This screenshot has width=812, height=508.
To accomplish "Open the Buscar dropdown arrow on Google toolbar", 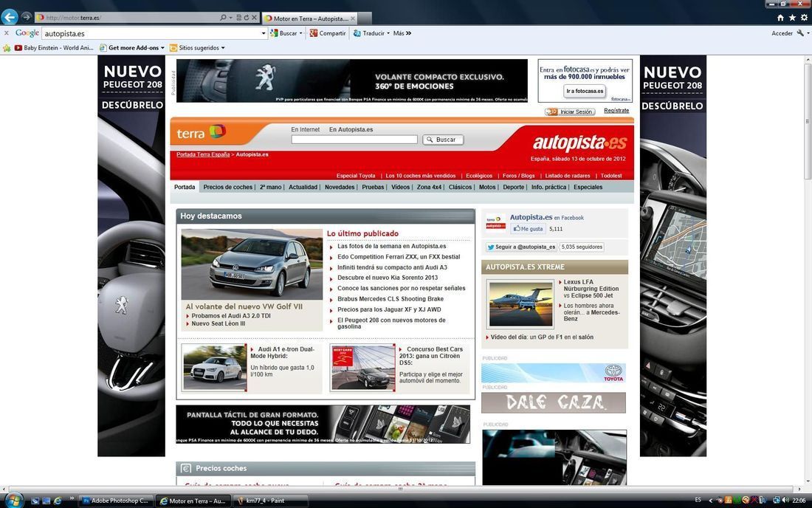I will [x=300, y=33].
